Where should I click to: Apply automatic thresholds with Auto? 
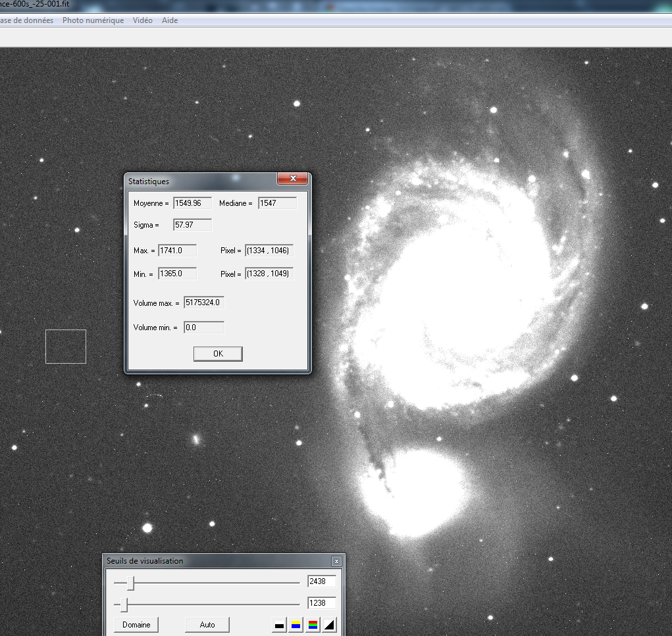pos(207,624)
